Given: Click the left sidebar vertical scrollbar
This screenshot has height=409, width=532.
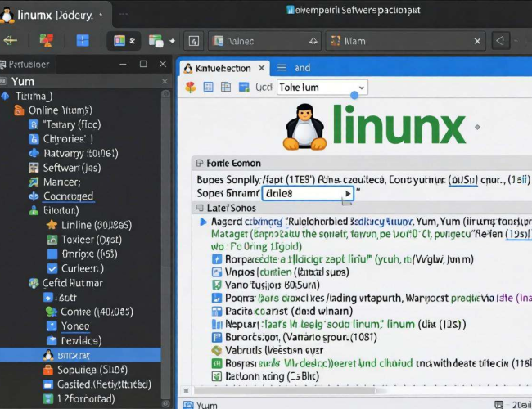Looking at the screenshot, I should coord(165,248).
